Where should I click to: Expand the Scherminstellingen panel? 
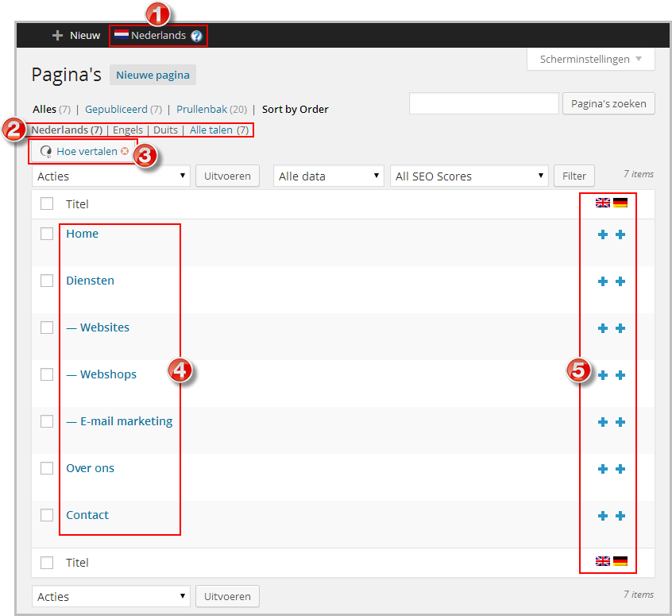coord(590,59)
